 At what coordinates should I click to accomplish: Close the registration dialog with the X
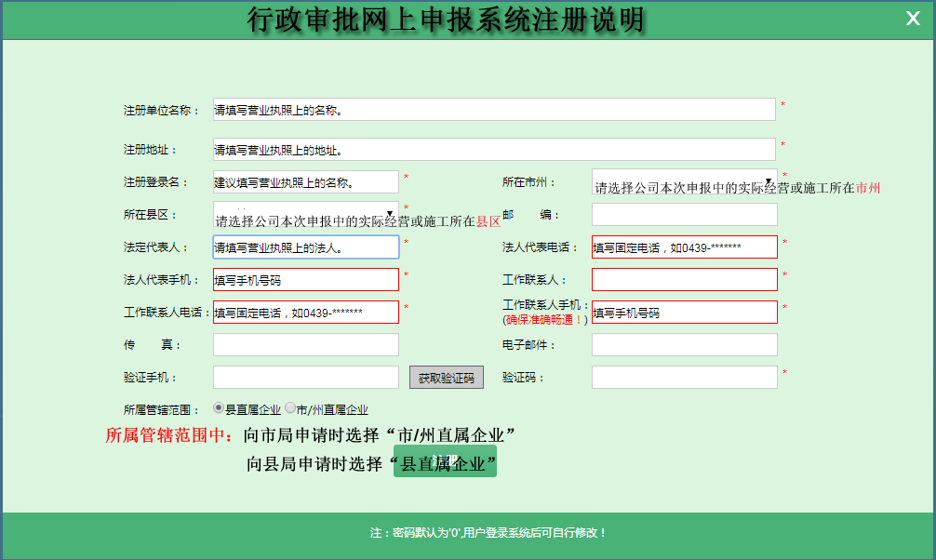(x=913, y=19)
